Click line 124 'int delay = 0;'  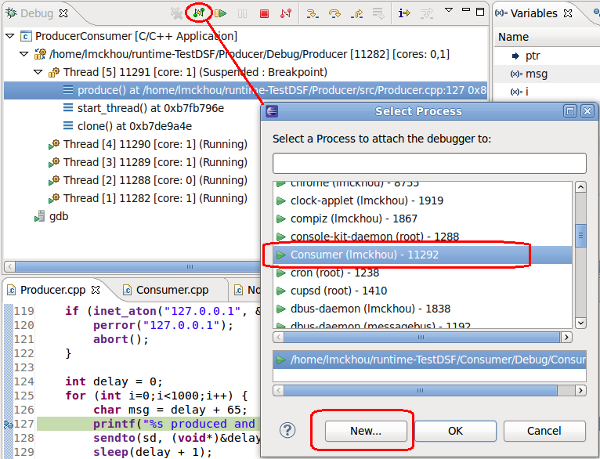[114, 382]
